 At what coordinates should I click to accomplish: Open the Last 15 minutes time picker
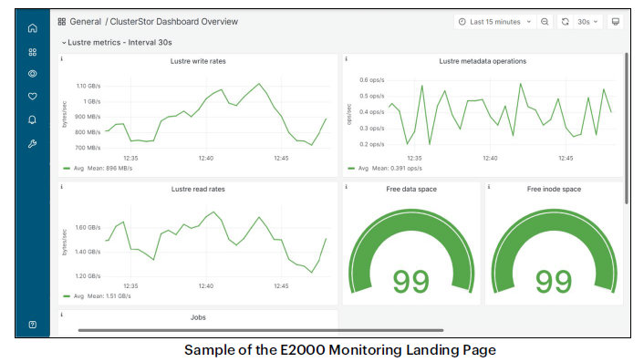[495, 22]
